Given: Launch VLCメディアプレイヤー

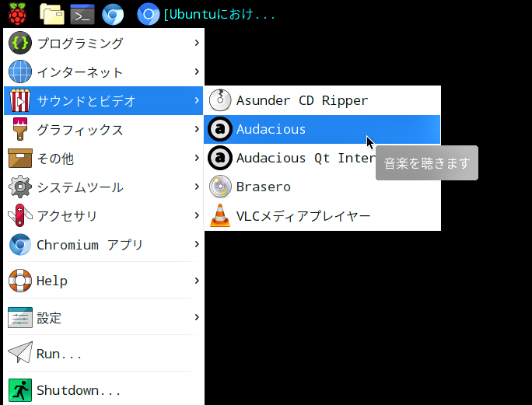Looking at the screenshot, I should point(322,215).
